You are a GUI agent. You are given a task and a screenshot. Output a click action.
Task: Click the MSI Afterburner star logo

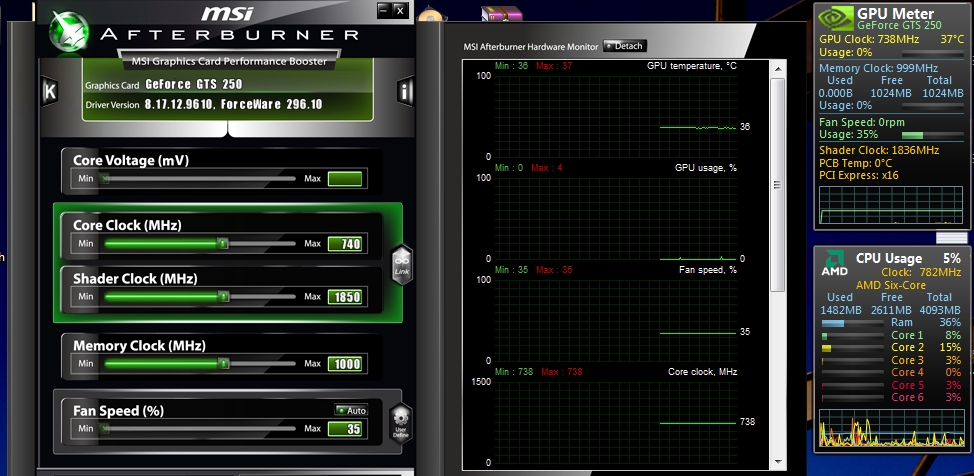68,31
